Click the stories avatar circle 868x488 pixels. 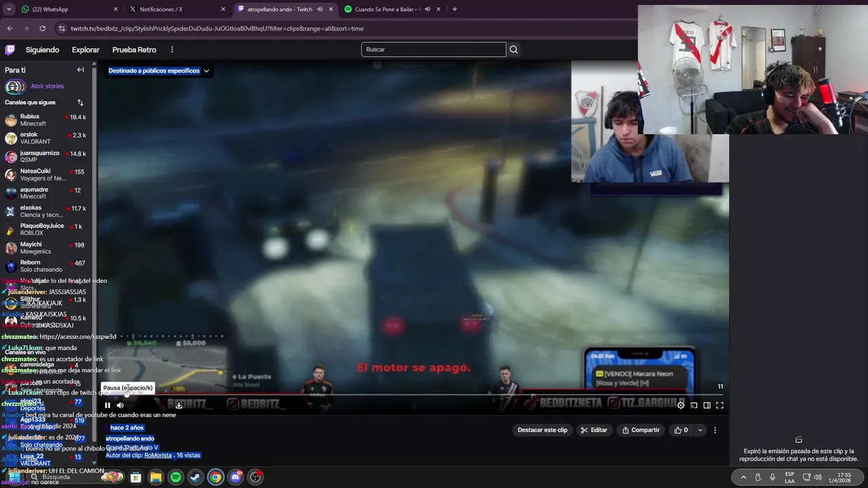(x=14, y=87)
